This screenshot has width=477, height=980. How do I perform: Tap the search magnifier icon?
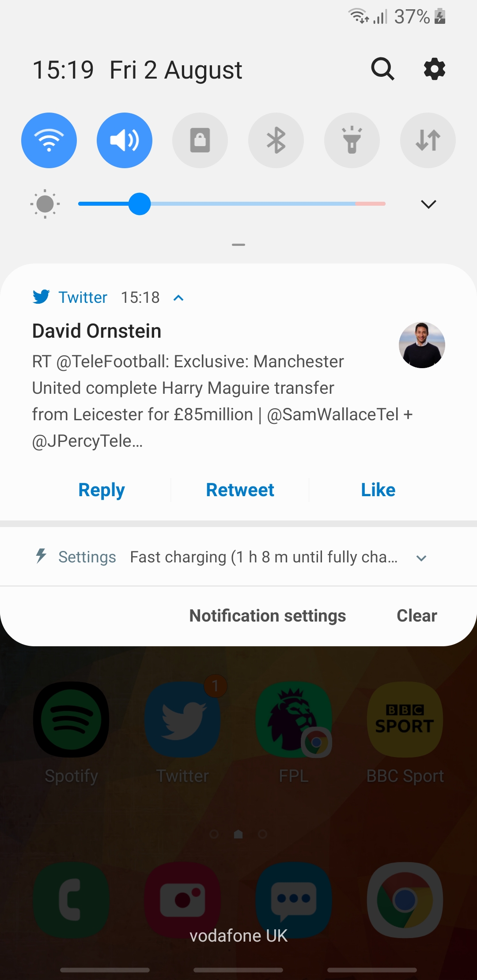pyautogui.click(x=382, y=69)
